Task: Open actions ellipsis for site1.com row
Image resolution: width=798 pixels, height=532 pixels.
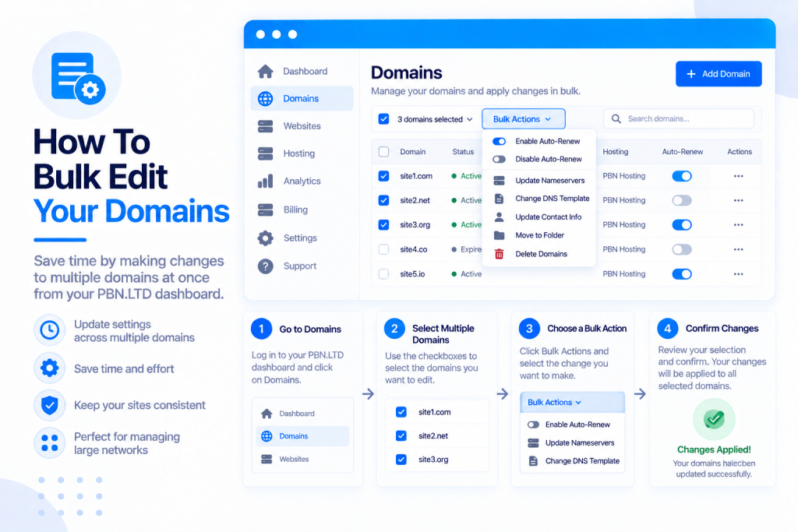Action: tap(739, 176)
